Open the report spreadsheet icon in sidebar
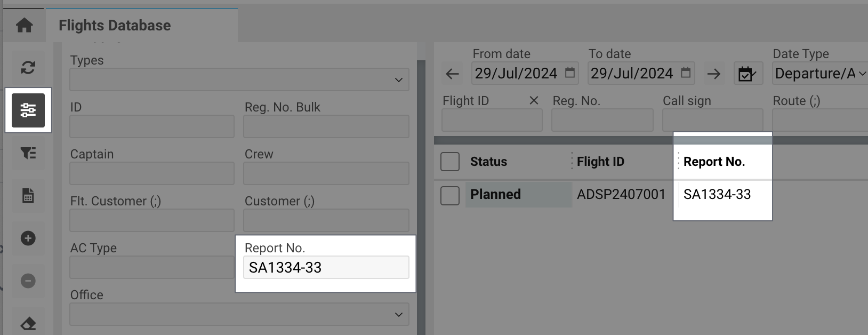Image resolution: width=868 pixels, height=335 pixels. coord(28,196)
